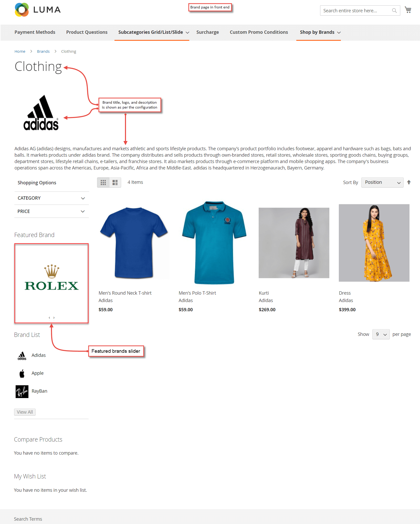Follow the Brands breadcrumb link
The width and height of the screenshot is (420, 524).
click(x=43, y=51)
